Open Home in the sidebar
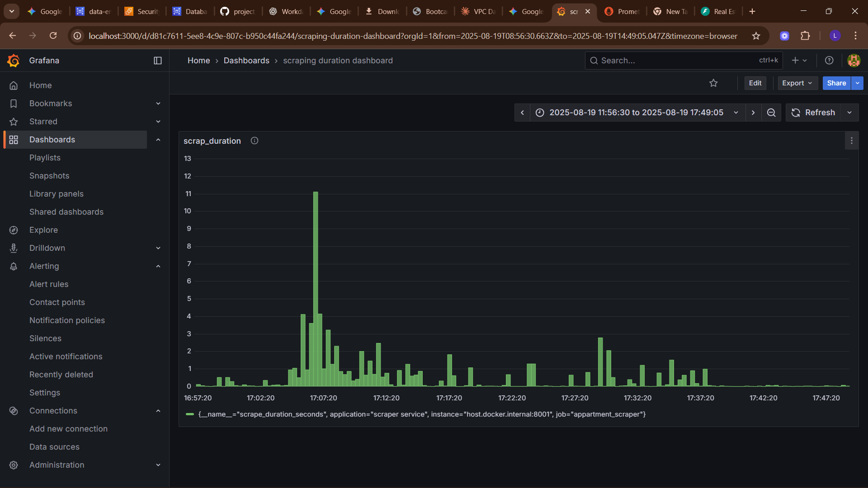 pos(41,85)
